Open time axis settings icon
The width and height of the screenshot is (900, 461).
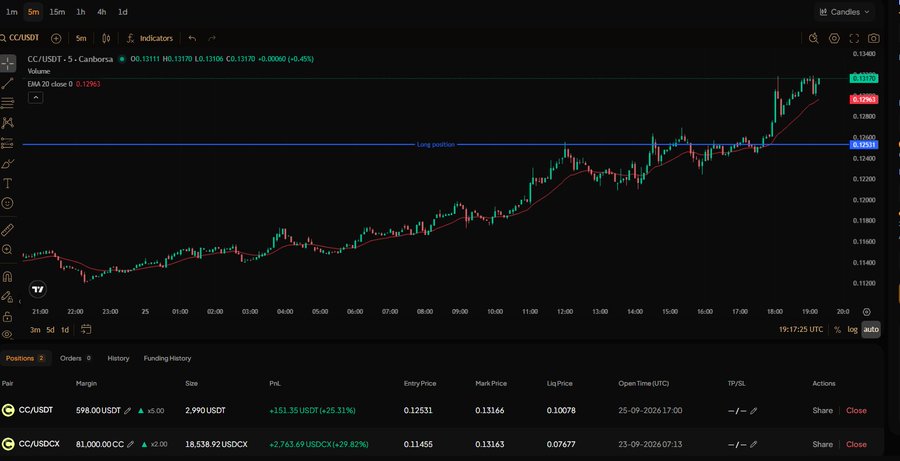[x=867, y=312]
